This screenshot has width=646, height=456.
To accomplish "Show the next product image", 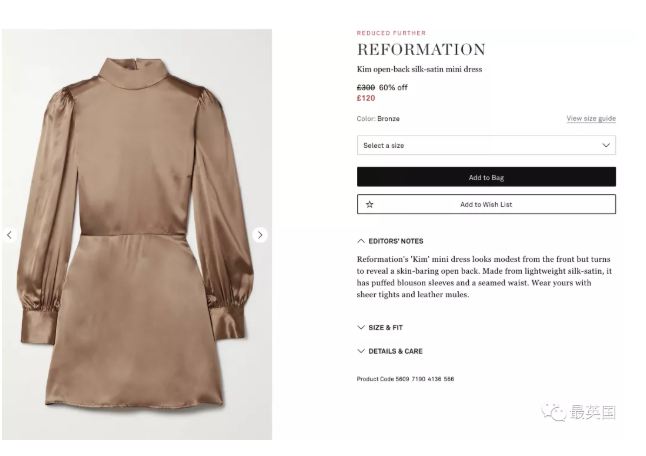I will [260, 235].
